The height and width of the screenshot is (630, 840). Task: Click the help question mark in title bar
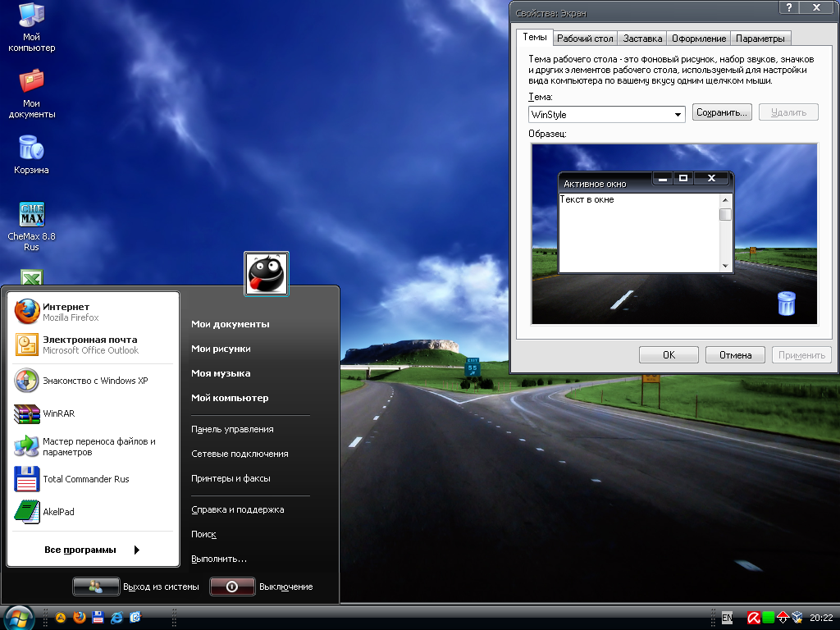[x=789, y=7]
